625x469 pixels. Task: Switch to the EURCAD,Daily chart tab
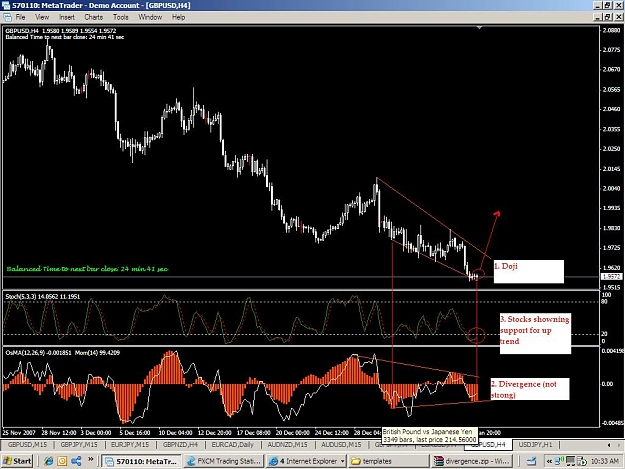click(232, 444)
